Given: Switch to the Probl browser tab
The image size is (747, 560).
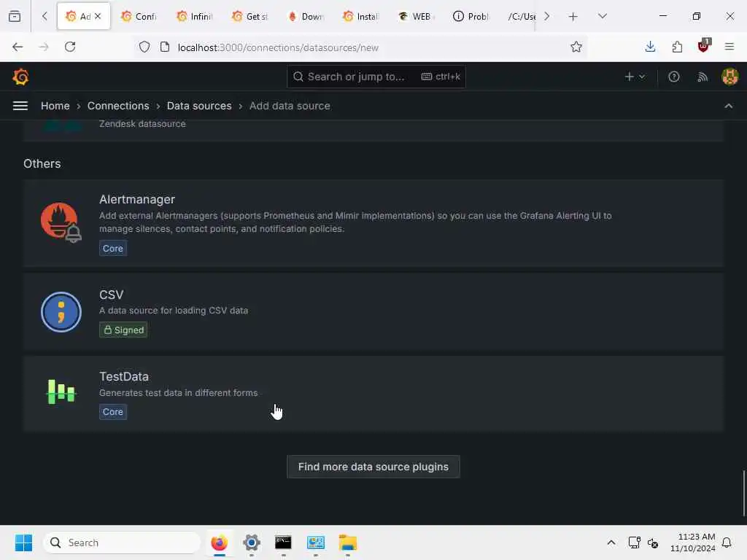Looking at the screenshot, I should [472, 17].
